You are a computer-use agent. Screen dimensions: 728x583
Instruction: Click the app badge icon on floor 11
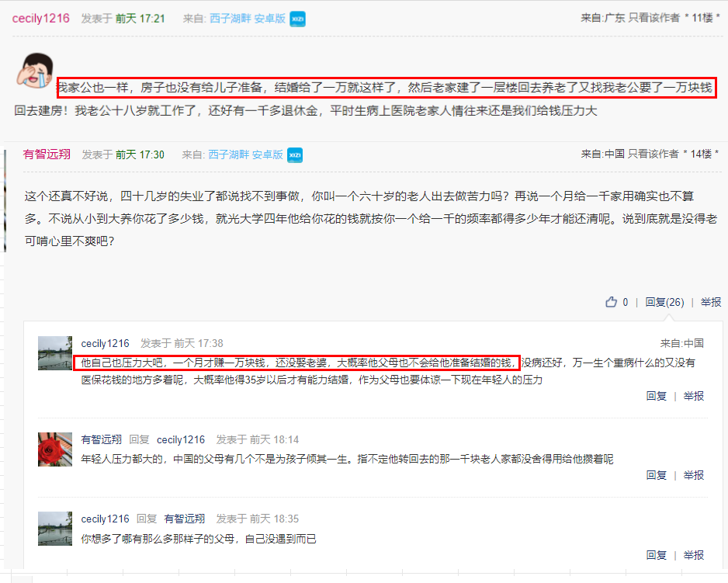(297, 19)
